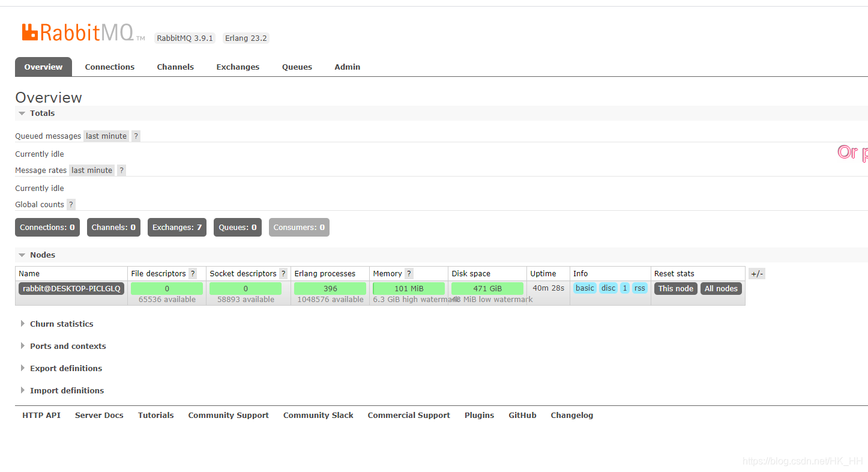The height and width of the screenshot is (472, 868).
Task: Click the RabbitMQ 3.9.1 version badge
Action: pyautogui.click(x=185, y=38)
